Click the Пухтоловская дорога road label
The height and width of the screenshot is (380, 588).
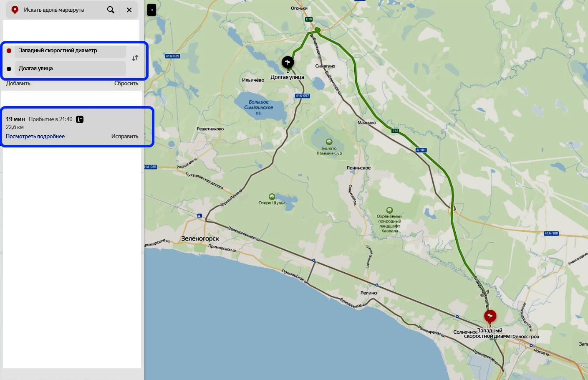click(x=204, y=180)
